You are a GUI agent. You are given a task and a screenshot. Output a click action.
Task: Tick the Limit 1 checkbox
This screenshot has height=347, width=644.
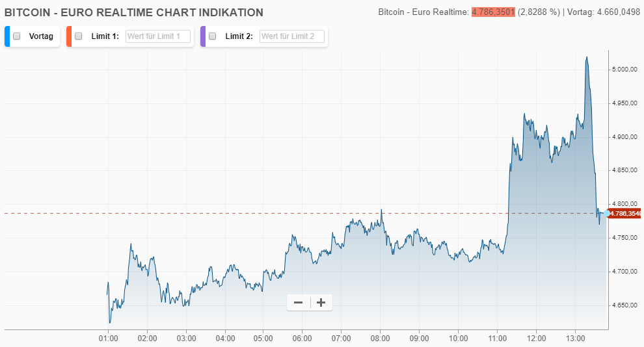pyautogui.click(x=78, y=36)
